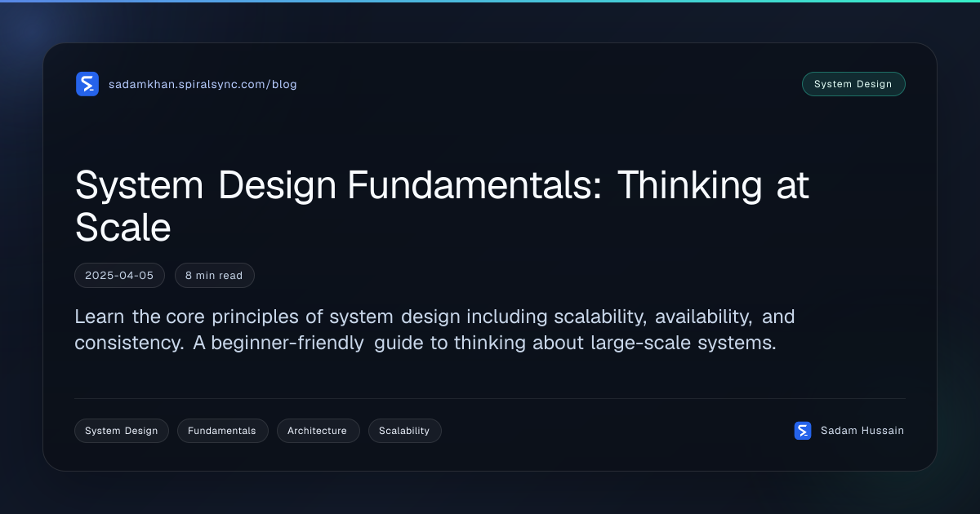Viewport: 980px width, 514px height.
Task: Select the Architecture tag
Action: tap(318, 431)
